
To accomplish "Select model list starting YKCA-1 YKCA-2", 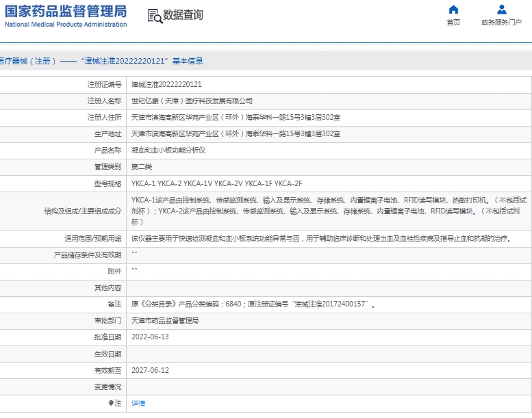I will click(216, 184).
